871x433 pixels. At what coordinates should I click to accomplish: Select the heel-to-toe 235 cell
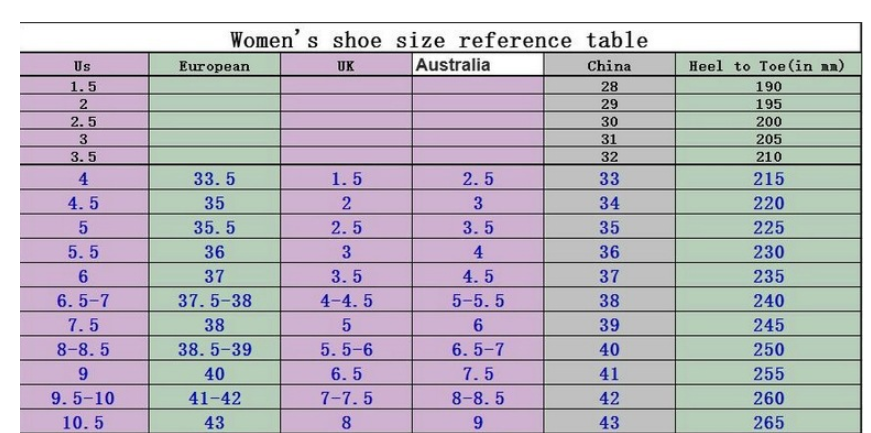click(767, 276)
